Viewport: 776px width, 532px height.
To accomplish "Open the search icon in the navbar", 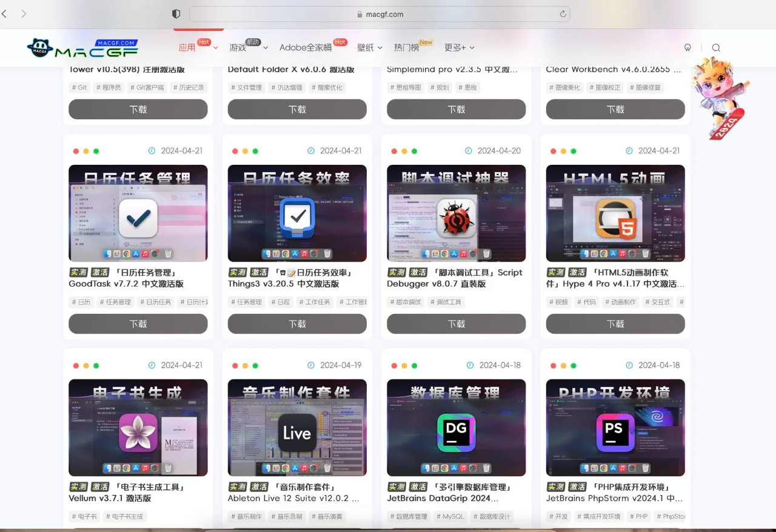I will click(716, 47).
